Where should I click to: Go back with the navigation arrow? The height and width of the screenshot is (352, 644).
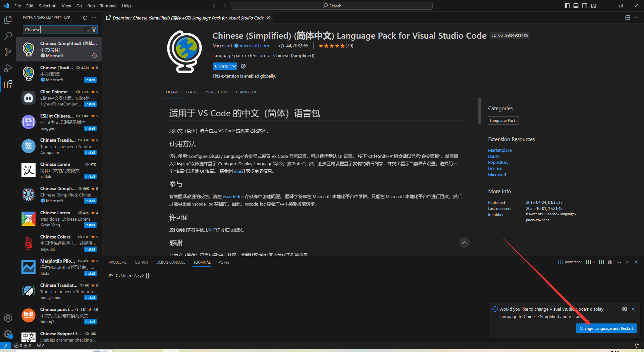tap(215, 6)
